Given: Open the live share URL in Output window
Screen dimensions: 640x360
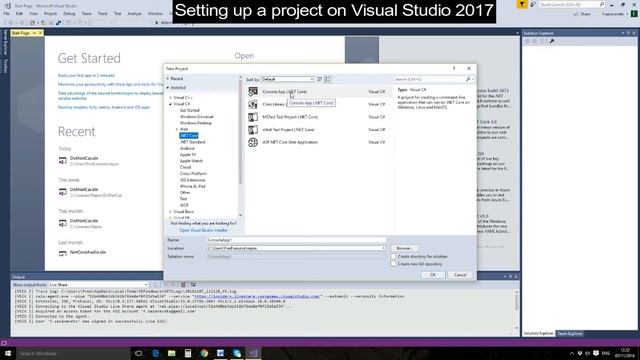Looking at the screenshot, I should 257,296.
